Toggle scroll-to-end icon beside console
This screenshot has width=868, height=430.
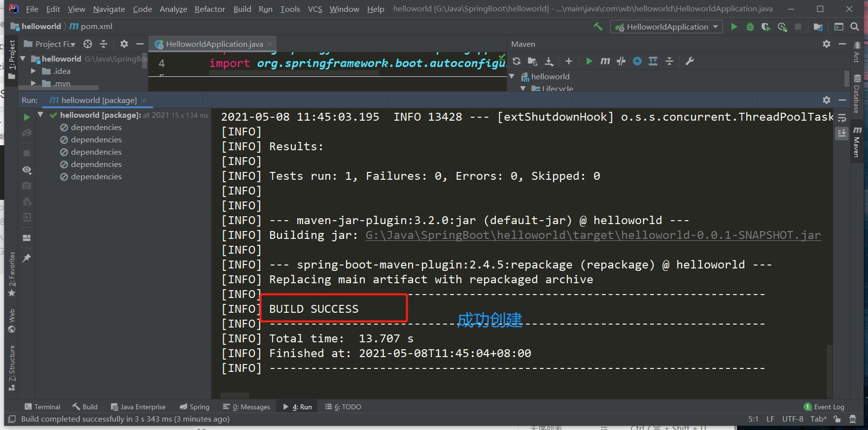tap(842, 133)
